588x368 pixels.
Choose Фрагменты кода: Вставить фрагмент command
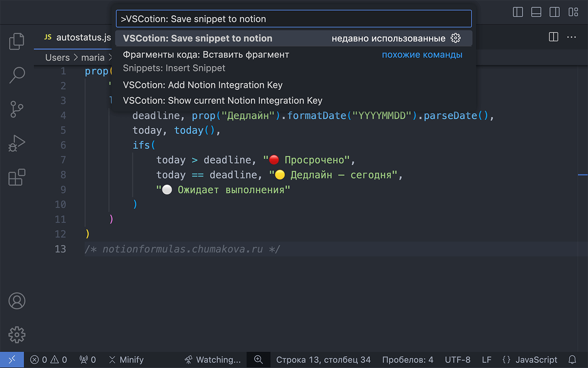tap(294, 61)
